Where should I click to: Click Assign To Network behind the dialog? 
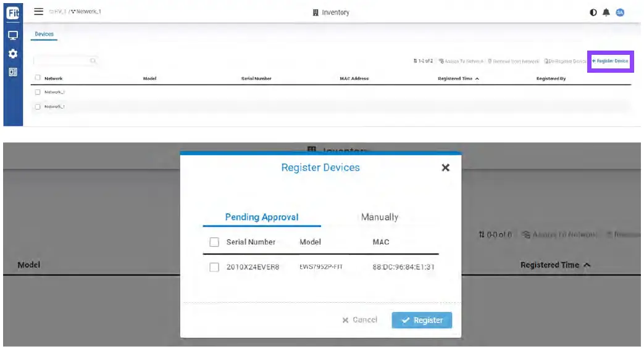coord(559,234)
